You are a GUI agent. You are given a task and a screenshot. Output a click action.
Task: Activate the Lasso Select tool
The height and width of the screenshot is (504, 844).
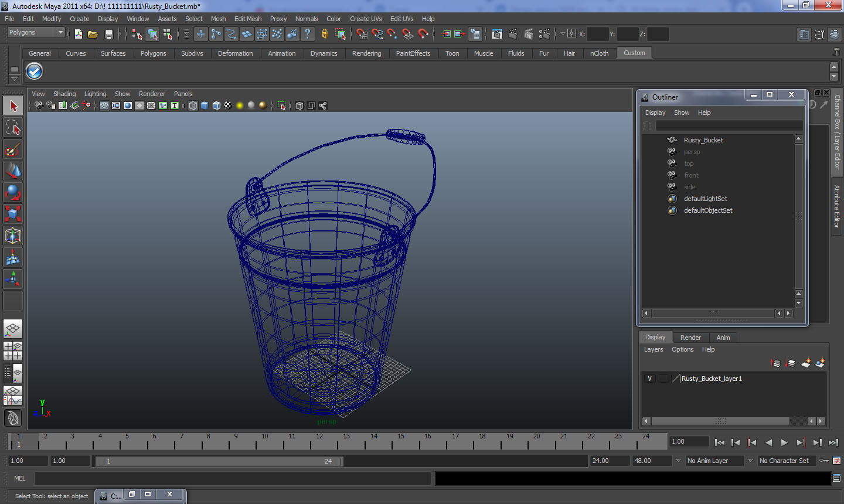(13, 128)
